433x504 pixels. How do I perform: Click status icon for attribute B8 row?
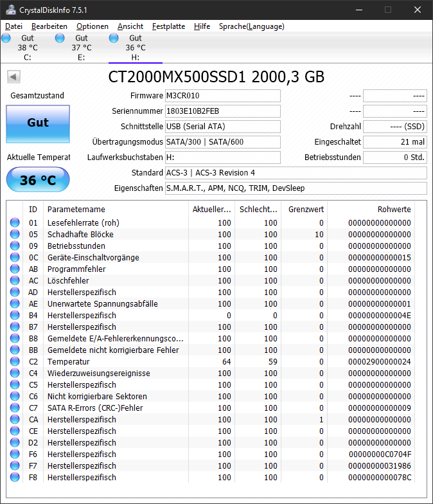(x=15, y=338)
